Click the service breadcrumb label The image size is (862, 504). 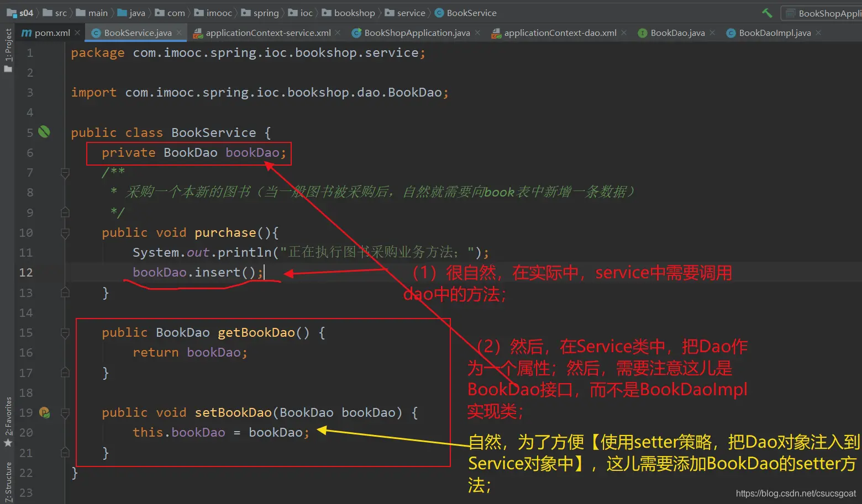pyautogui.click(x=411, y=13)
